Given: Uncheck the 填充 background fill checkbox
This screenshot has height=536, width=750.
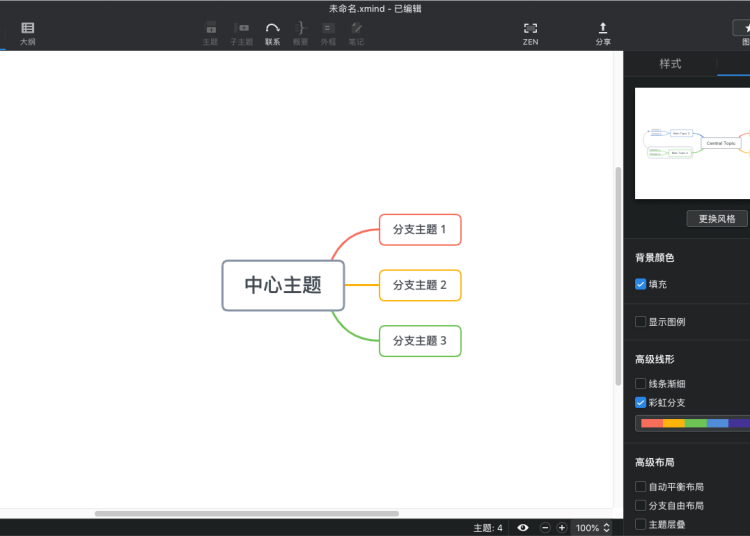Looking at the screenshot, I should coord(641,284).
